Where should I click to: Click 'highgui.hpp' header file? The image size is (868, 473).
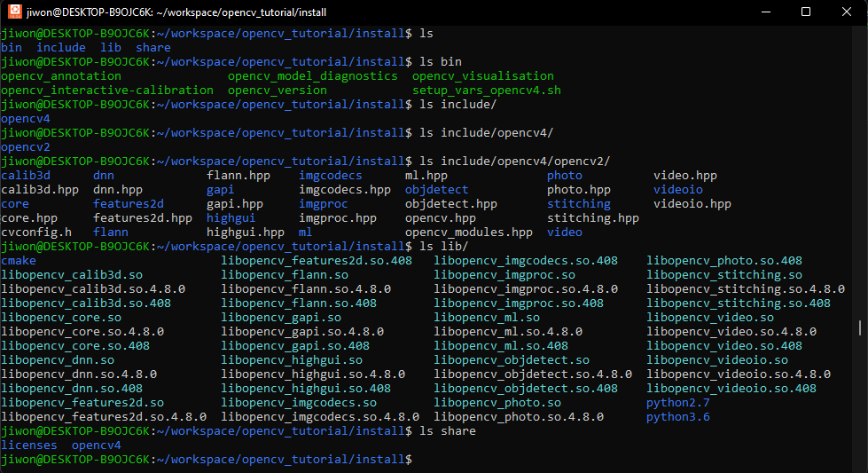point(246,233)
